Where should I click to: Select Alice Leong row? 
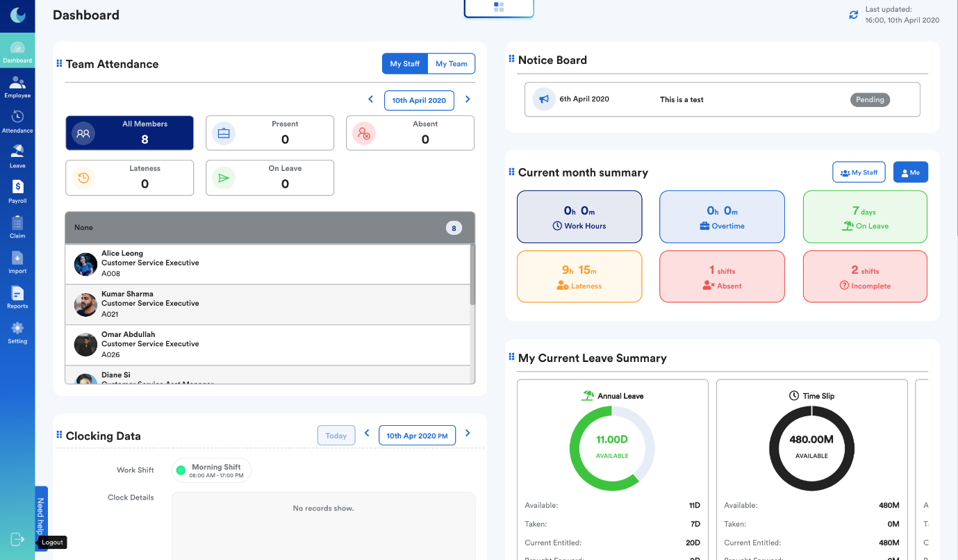[x=267, y=264]
